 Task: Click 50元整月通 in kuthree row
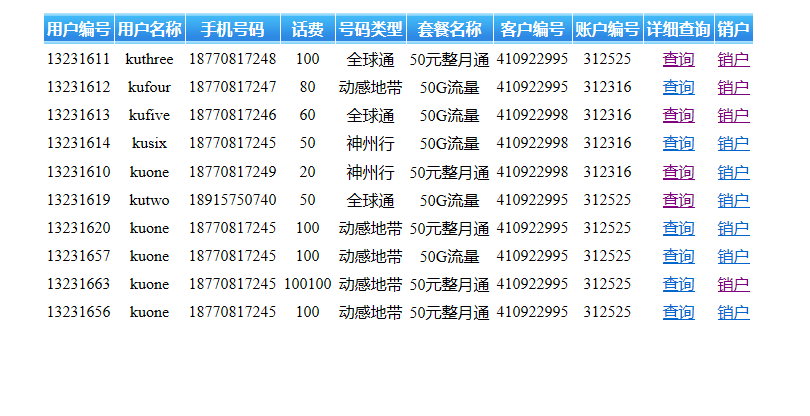coord(449,59)
